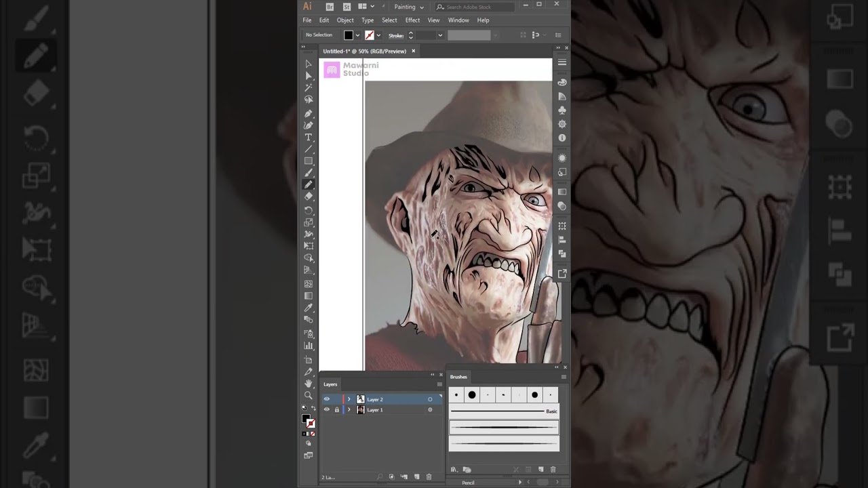Choose the Lasso tool
The height and width of the screenshot is (488, 868).
point(309,100)
